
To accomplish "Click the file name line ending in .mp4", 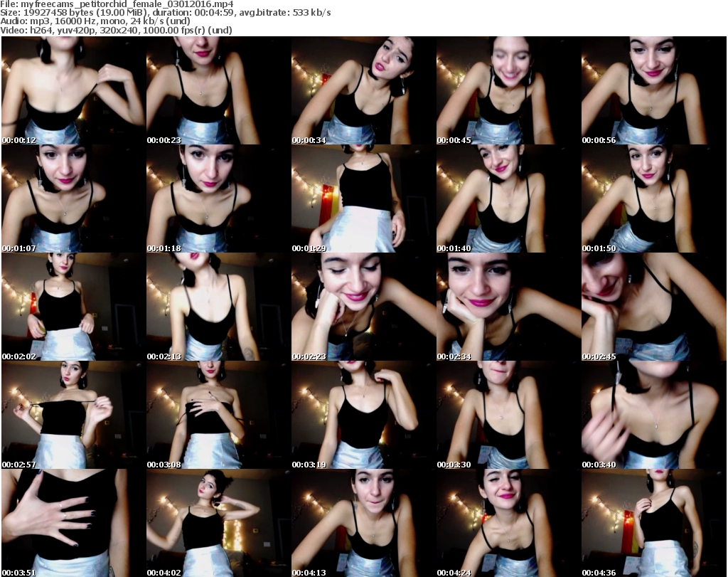I will pos(117,4).
